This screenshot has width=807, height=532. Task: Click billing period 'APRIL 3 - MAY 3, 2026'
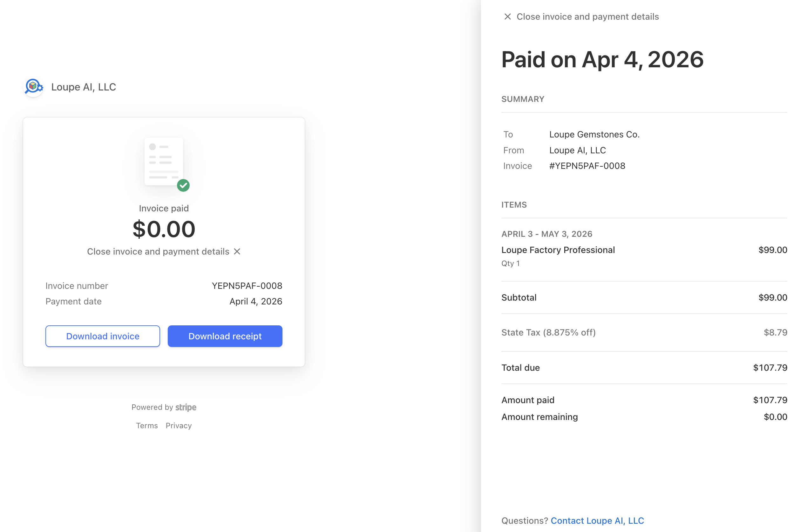pos(547,234)
